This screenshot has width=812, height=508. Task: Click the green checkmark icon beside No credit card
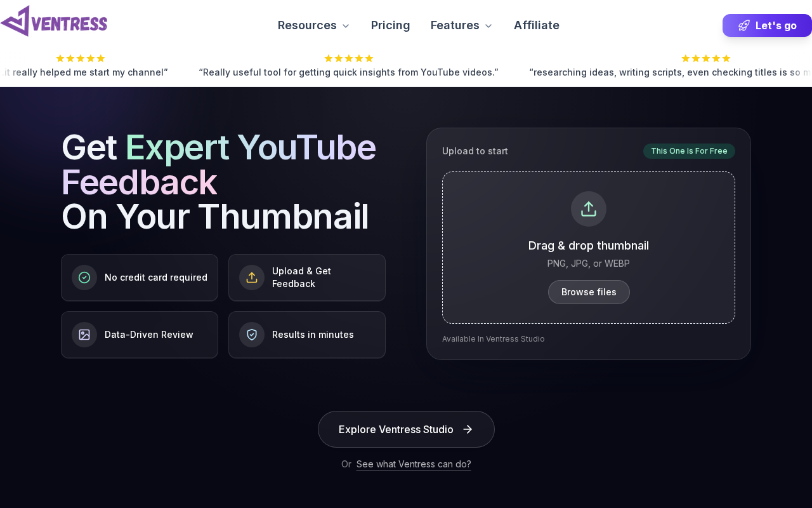tap(84, 277)
